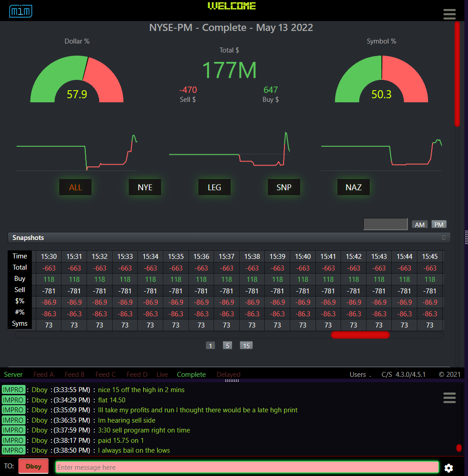Click the snapshots horizontal red scrollbar

(x=360, y=335)
